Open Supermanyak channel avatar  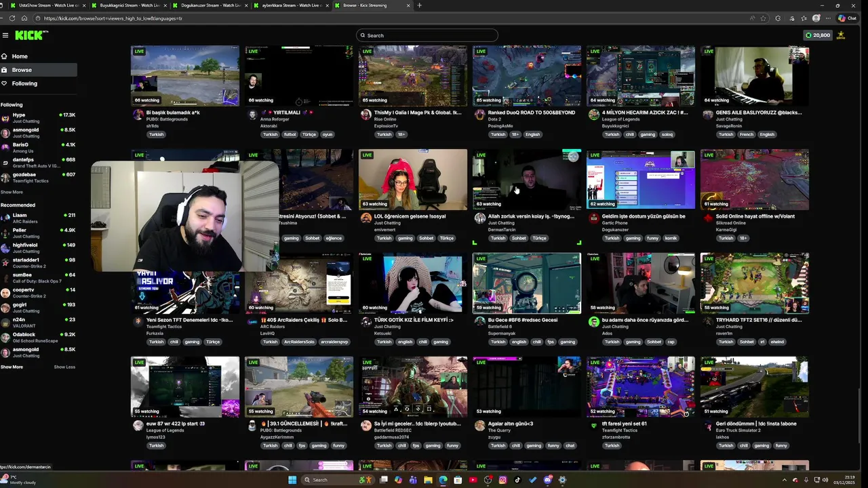[x=480, y=322]
